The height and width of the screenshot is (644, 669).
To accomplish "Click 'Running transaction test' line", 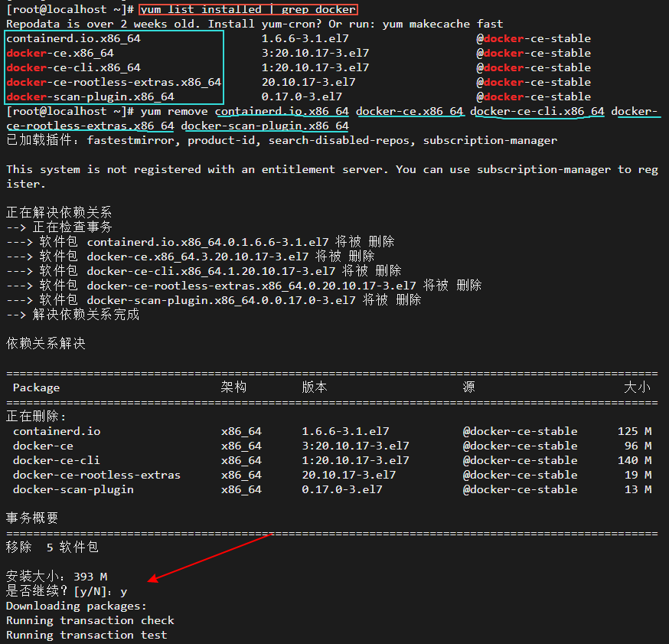I will coord(86,635).
